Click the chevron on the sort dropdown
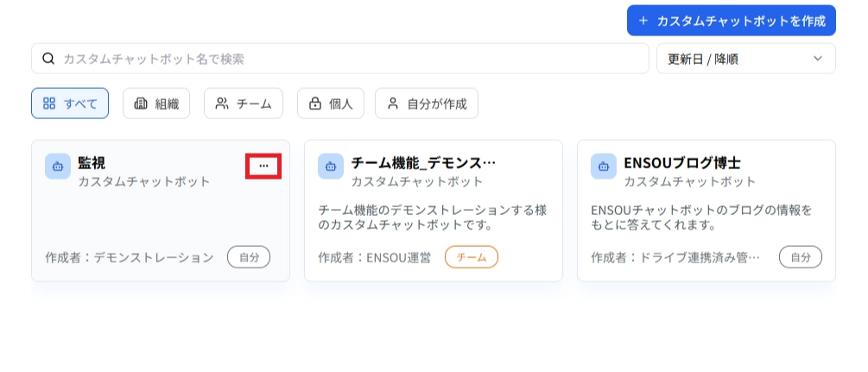Image resolution: width=868 pixels, height=372 pixels. click(818, 59)
